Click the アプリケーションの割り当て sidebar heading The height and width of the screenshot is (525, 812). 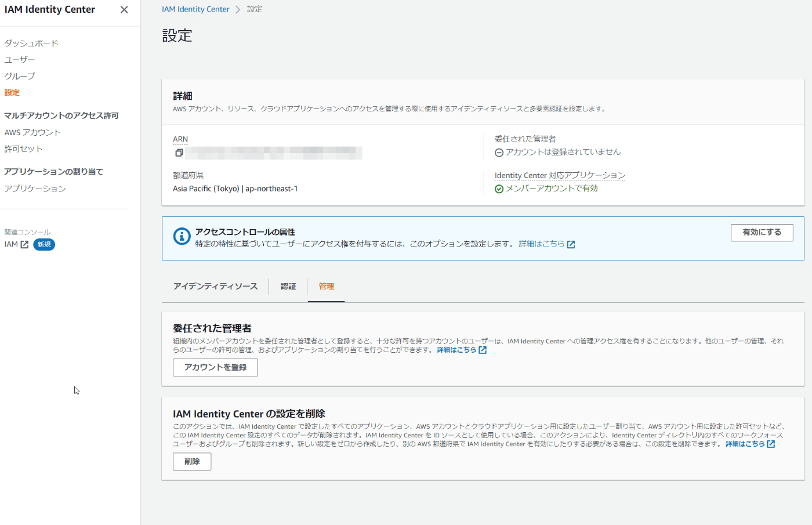click(x=53, y=172)
